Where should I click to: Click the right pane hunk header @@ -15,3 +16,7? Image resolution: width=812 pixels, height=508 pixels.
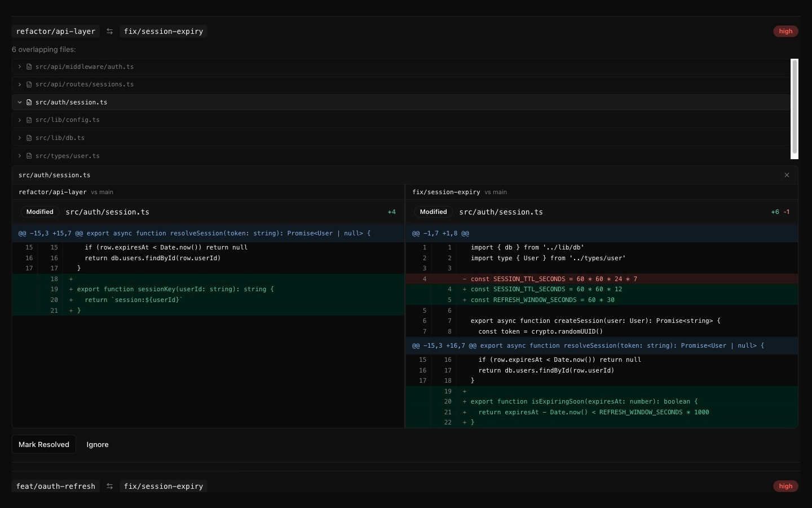click(x=602, y=345)
